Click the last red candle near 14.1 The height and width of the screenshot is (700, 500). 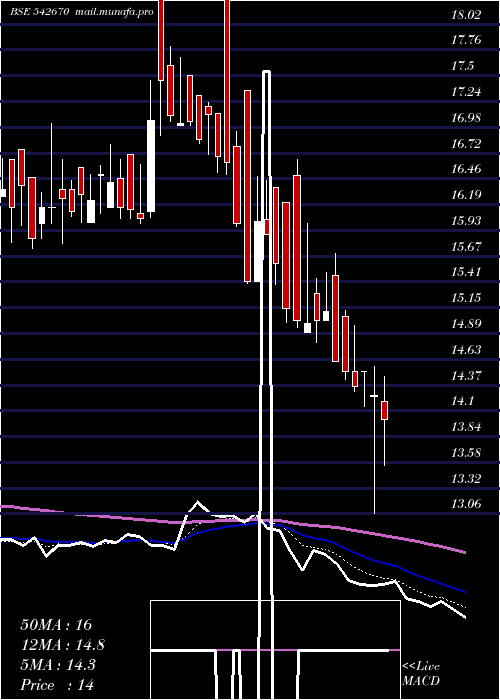tap(384, 410)
